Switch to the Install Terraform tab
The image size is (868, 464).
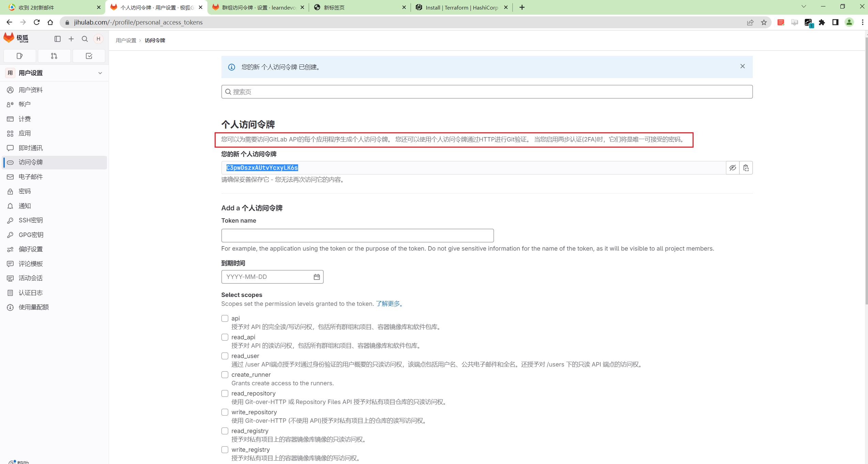[462, 8]
